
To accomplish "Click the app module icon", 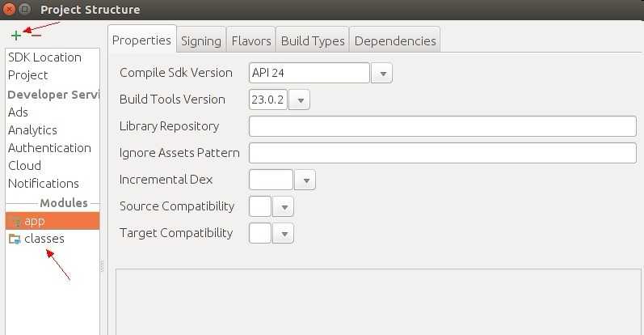I will click(16, 221).
